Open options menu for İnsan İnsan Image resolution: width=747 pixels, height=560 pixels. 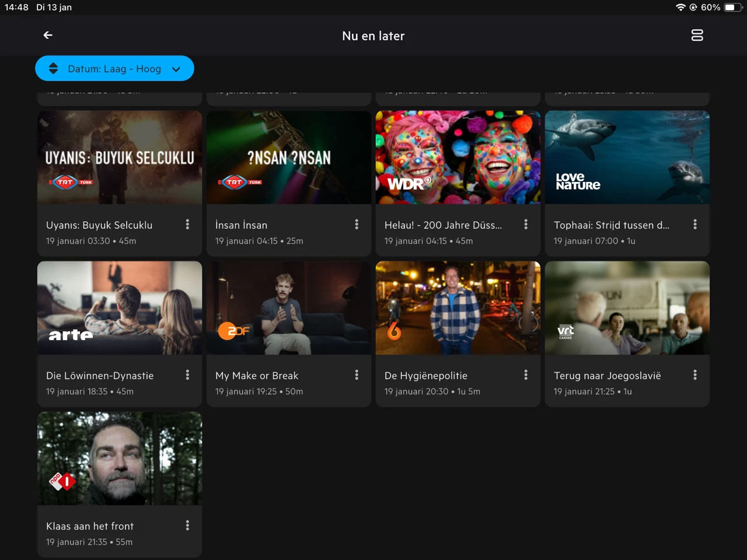357,225
